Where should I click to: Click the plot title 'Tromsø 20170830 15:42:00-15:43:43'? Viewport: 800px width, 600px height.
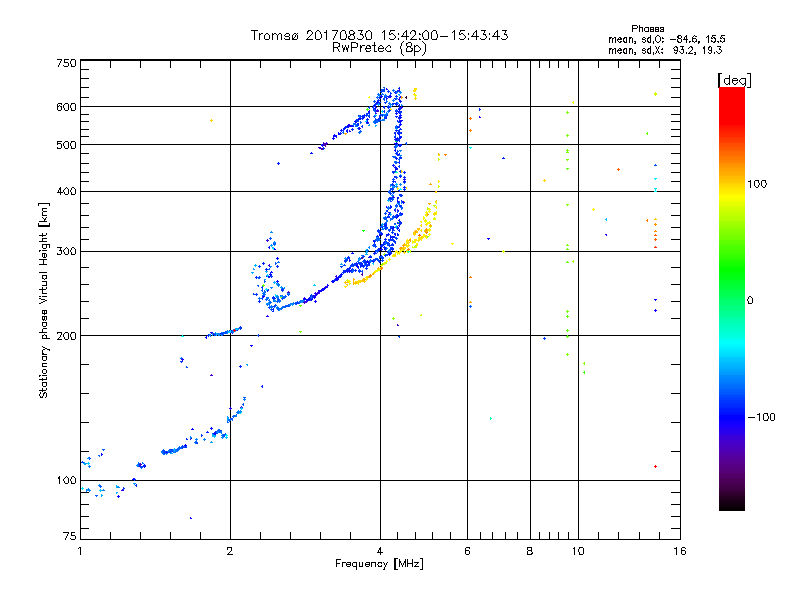380,35
